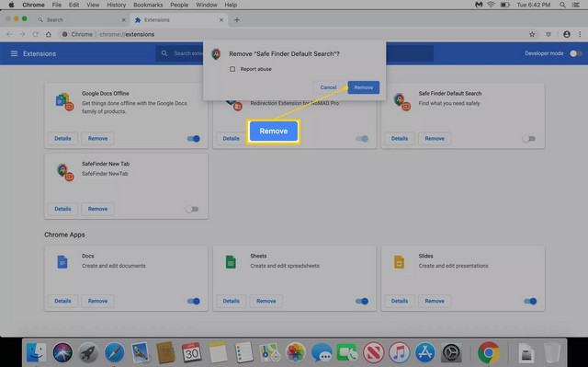
Task: Click the browser back arrow
Action: click(x=9, y=34)
